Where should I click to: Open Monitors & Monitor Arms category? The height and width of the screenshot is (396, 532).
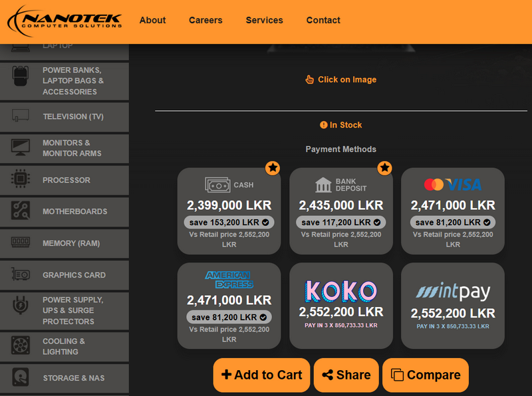tap(65, 148)
